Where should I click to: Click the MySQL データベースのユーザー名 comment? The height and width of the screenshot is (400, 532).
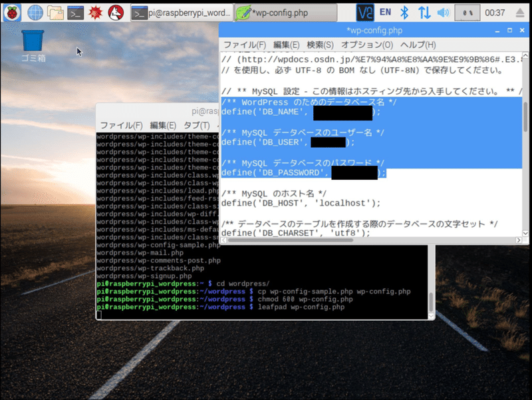[x=303, y=132]
